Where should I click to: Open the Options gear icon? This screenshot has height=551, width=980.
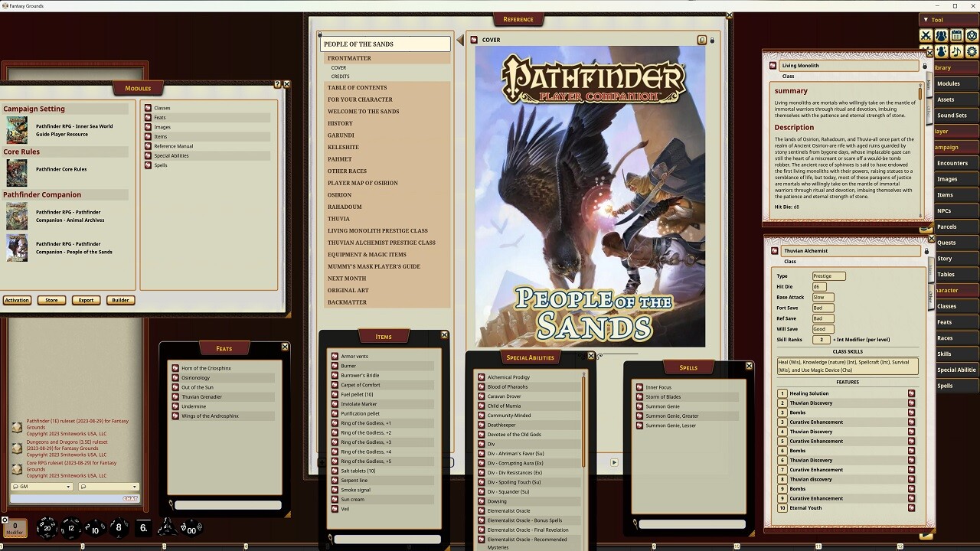click(972, 52)
